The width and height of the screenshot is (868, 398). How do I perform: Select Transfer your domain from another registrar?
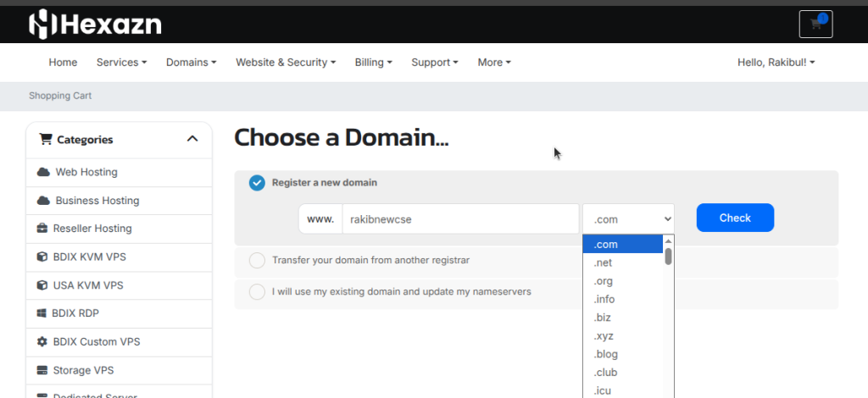(x=257, y=260)
